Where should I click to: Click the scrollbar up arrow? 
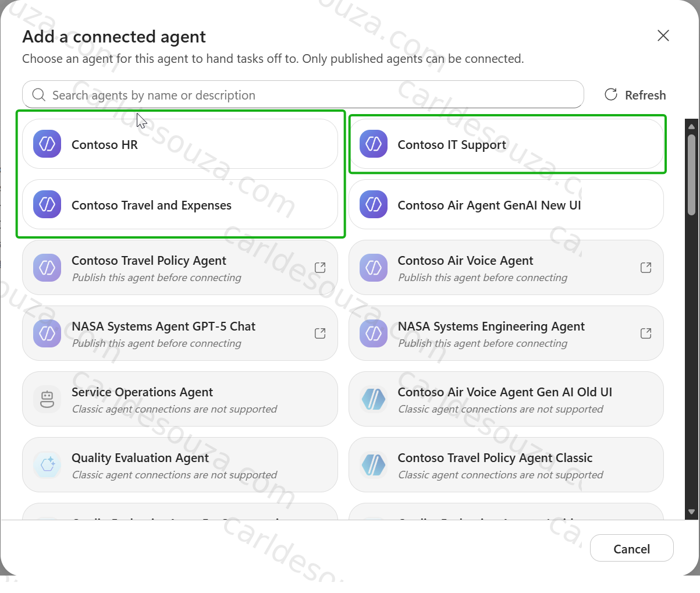691,126
